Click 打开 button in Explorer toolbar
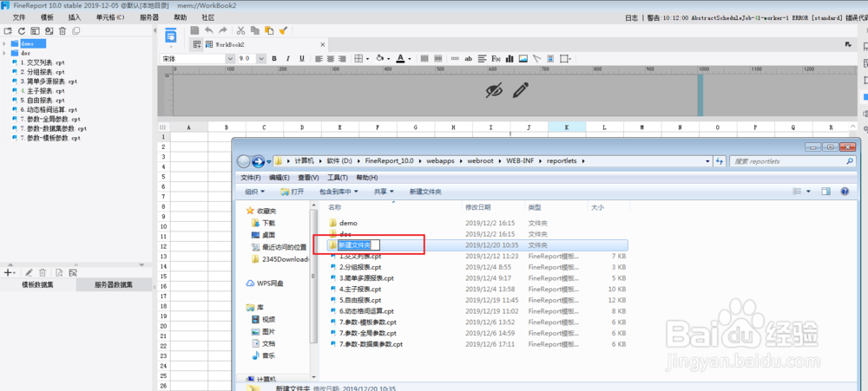The width and height of the screenshot is (868, 391). pyautogui.click(x=293, y=192)
